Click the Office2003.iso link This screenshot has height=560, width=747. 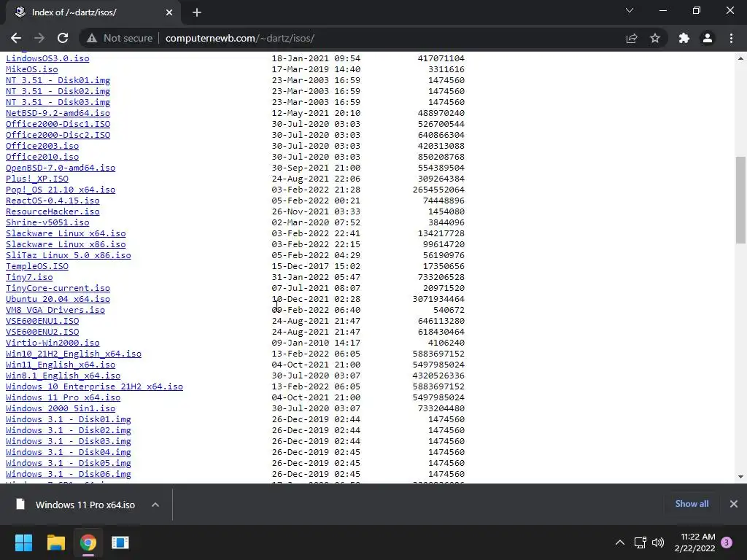click(42, 146)
